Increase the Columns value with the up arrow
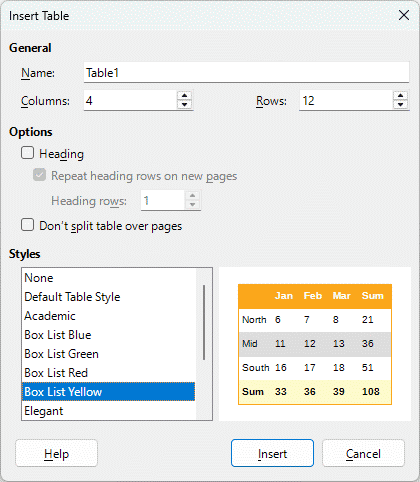The image size is (420, 482). point(184,96)
